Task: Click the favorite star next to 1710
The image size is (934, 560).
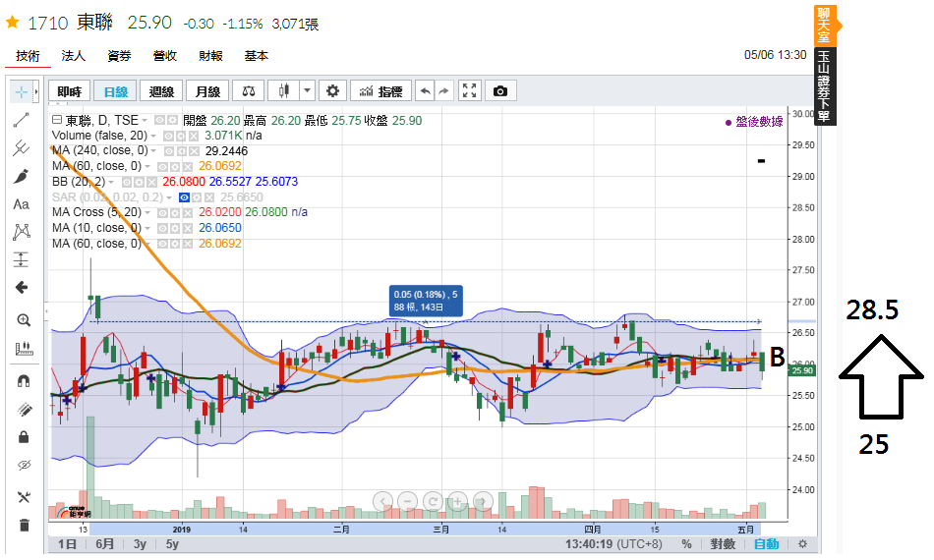Action: pos(13,23)
